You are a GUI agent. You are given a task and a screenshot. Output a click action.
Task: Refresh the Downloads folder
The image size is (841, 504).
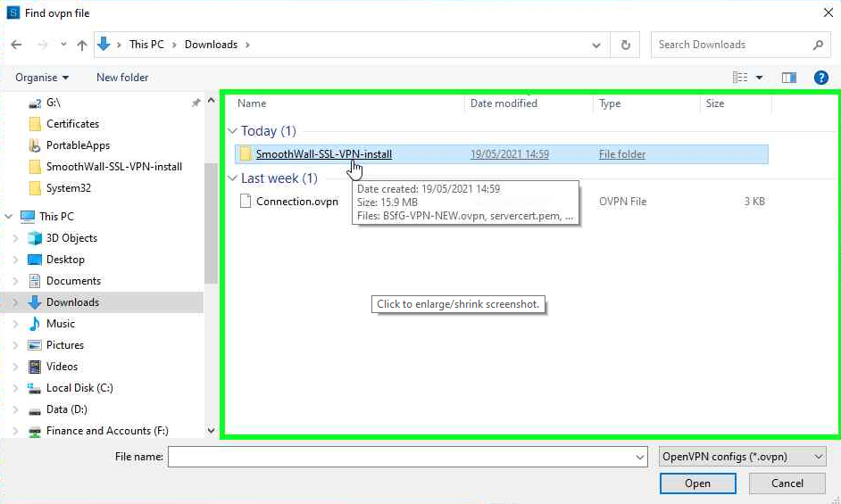click(625, 45)
